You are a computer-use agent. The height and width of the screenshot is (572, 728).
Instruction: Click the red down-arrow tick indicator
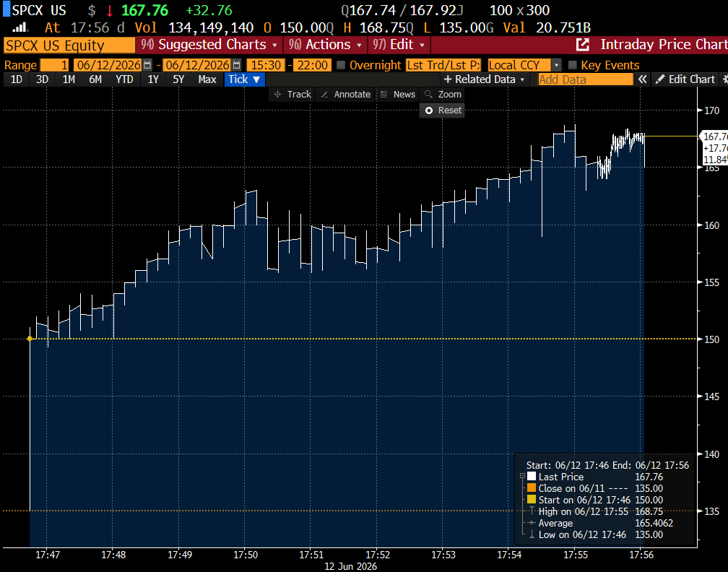point(110,11)
